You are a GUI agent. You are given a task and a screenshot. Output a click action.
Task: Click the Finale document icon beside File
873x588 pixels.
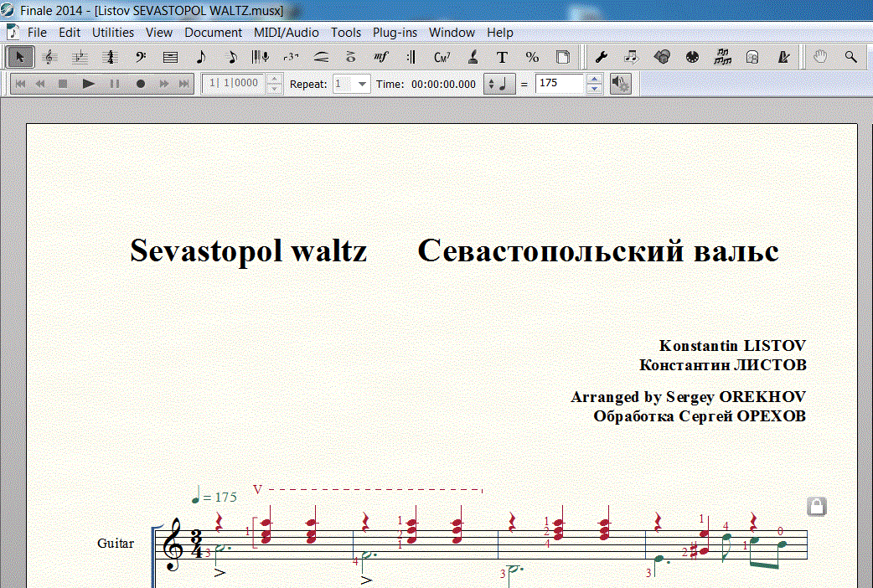[13, 33]
